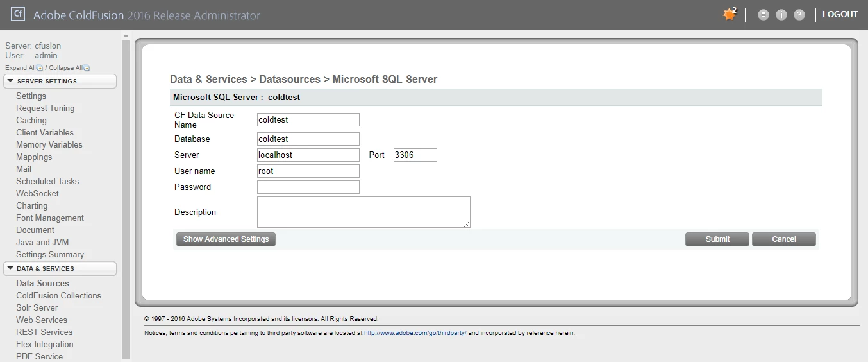Viewport: 868px width, 362px height.
Task: Open Settings Summary page
Action: [x=50, y=254]
